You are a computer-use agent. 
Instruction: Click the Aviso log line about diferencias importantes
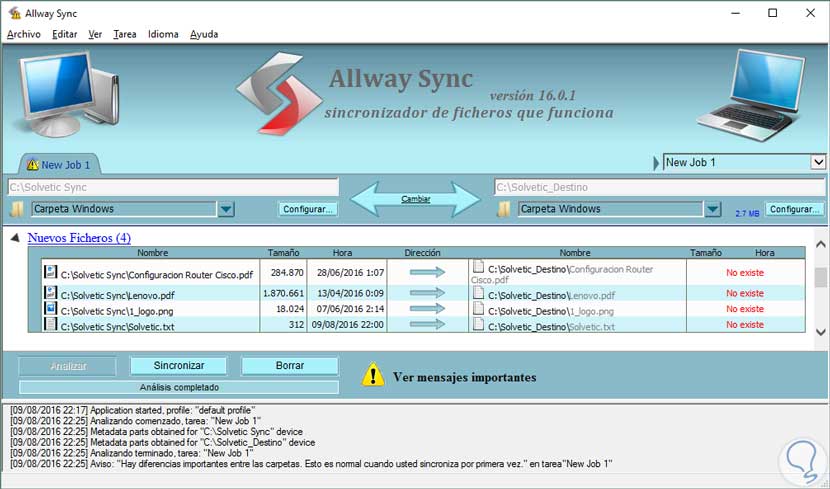[311, 464]
